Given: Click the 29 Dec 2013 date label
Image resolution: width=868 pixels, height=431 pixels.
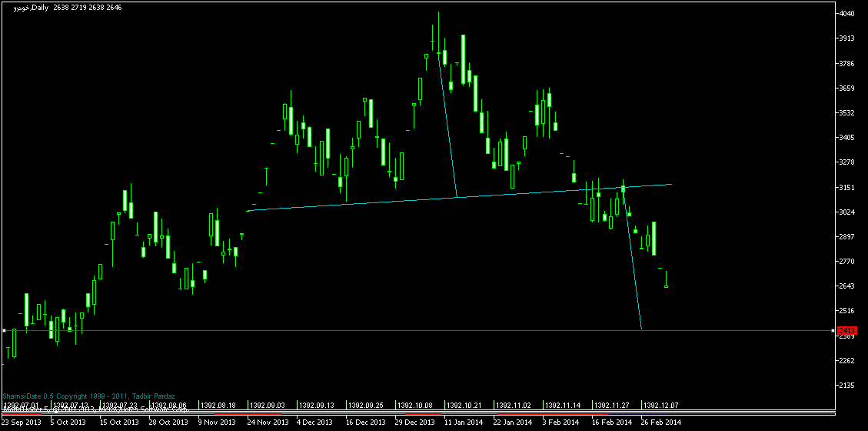Looking at the screenshot, I should click(x=415, y=422).
